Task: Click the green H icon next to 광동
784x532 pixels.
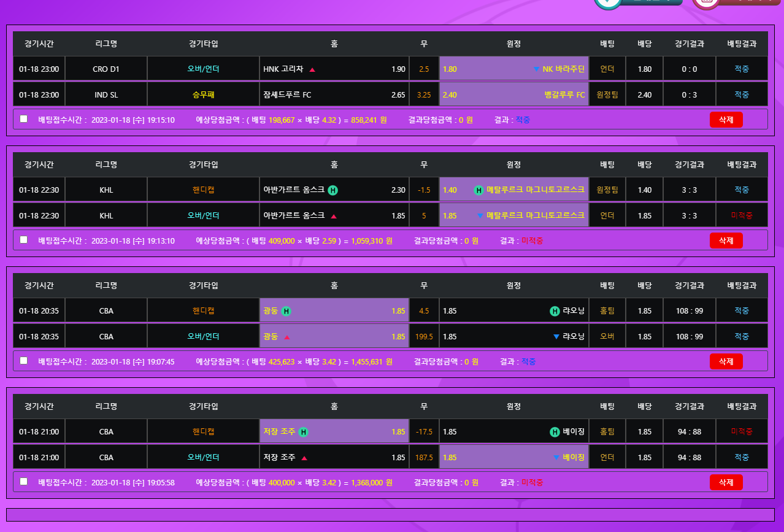Action: coord(286,311)
